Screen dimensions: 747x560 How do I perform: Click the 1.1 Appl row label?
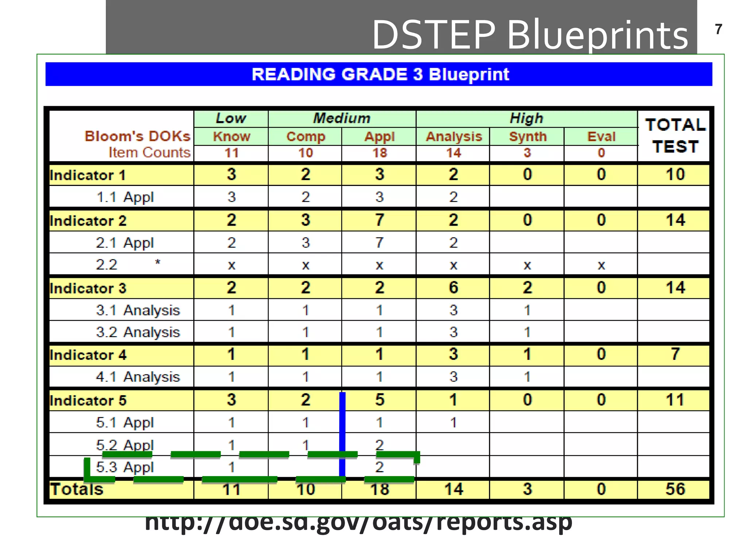(125, 197)
